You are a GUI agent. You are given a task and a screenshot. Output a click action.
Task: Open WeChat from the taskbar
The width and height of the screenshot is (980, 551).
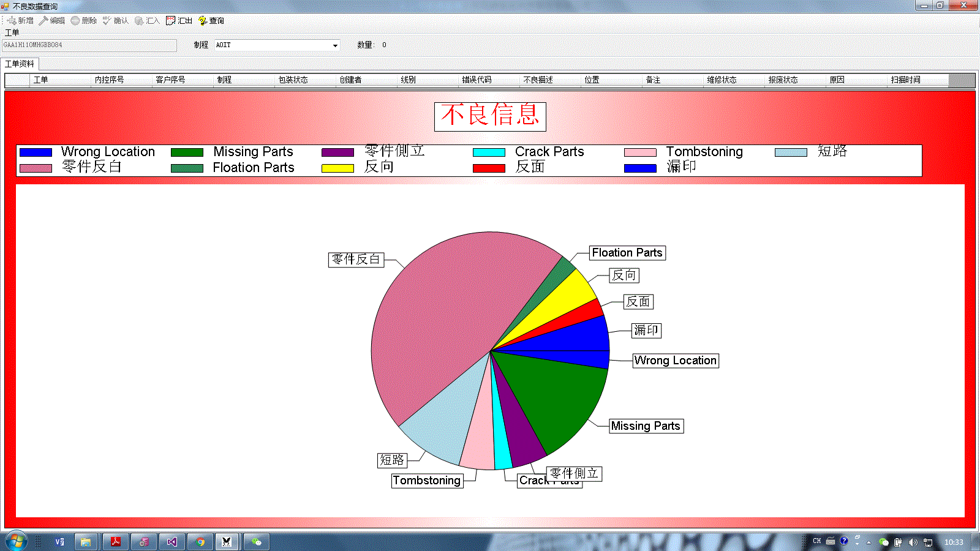click(x=257, y=542)
